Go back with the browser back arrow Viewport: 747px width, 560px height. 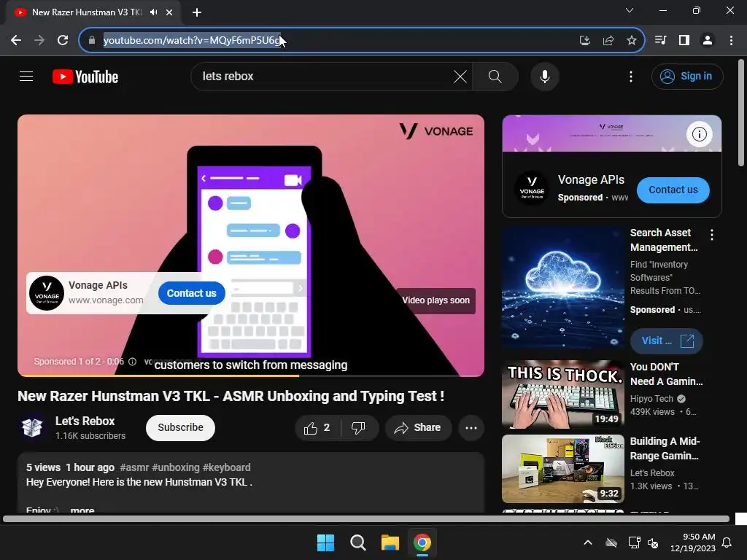point(16,41)
